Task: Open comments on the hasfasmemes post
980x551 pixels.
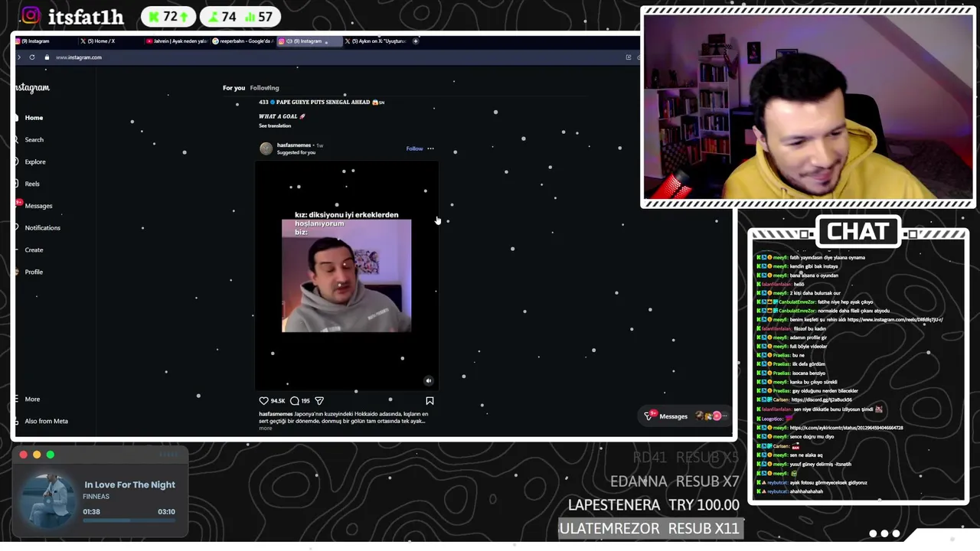Action: (x=294, y=401)
